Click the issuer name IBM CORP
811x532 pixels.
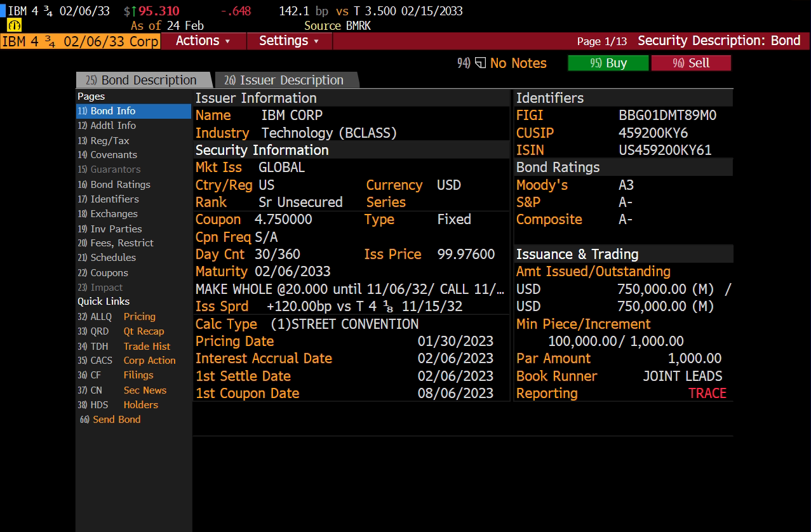click(292, 116)
